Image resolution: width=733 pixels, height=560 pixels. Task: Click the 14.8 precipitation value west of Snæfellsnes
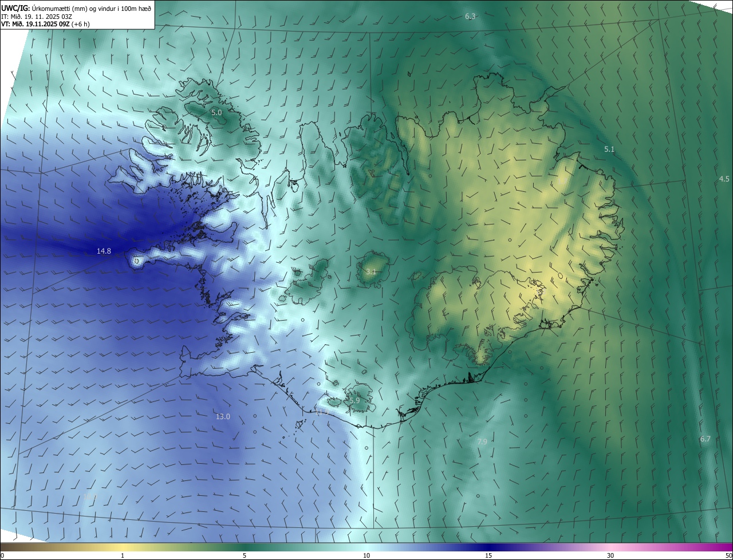coord(104,251)
